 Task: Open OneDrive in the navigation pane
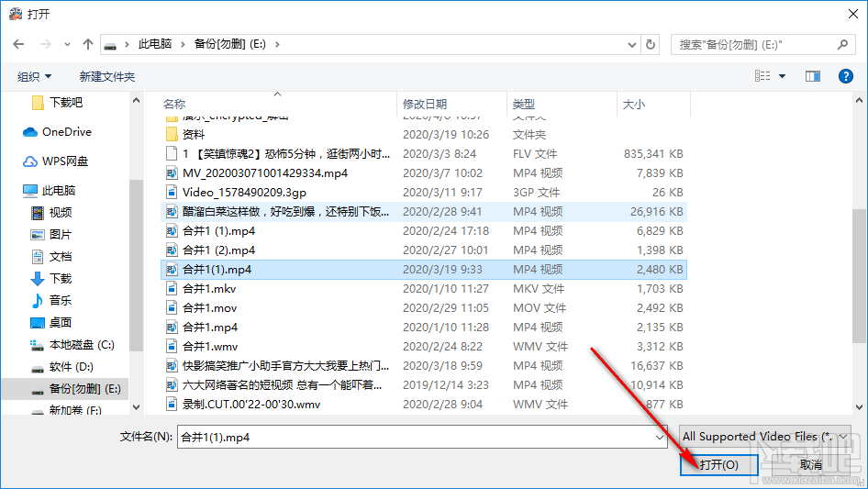pyautogui.click(x=57, y=132)
